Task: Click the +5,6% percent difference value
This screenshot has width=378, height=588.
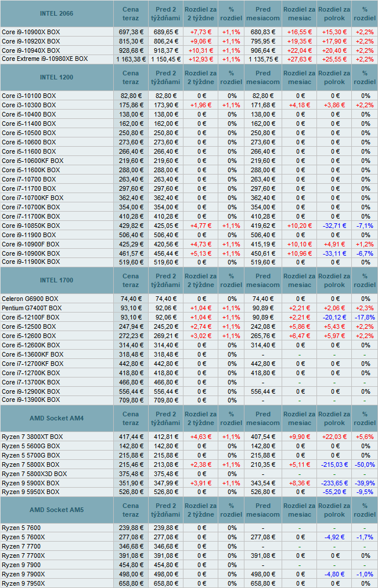Action: [x=365, y=437]
